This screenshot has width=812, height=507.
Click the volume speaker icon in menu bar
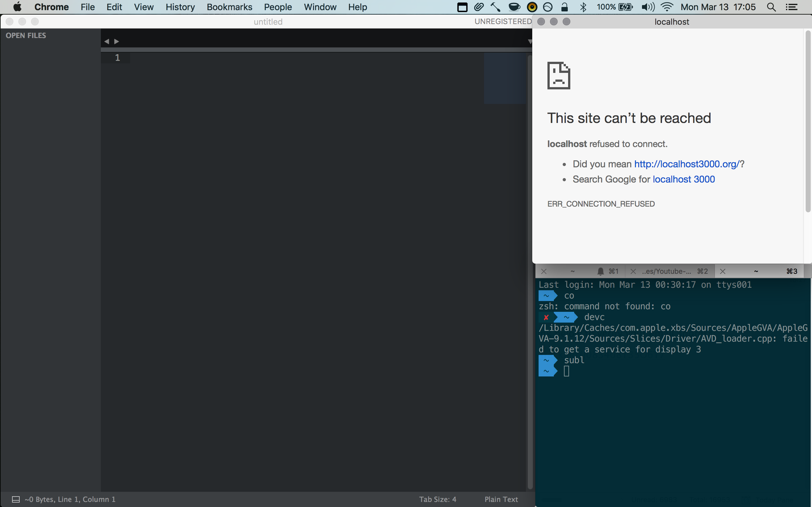pos(648,7)
